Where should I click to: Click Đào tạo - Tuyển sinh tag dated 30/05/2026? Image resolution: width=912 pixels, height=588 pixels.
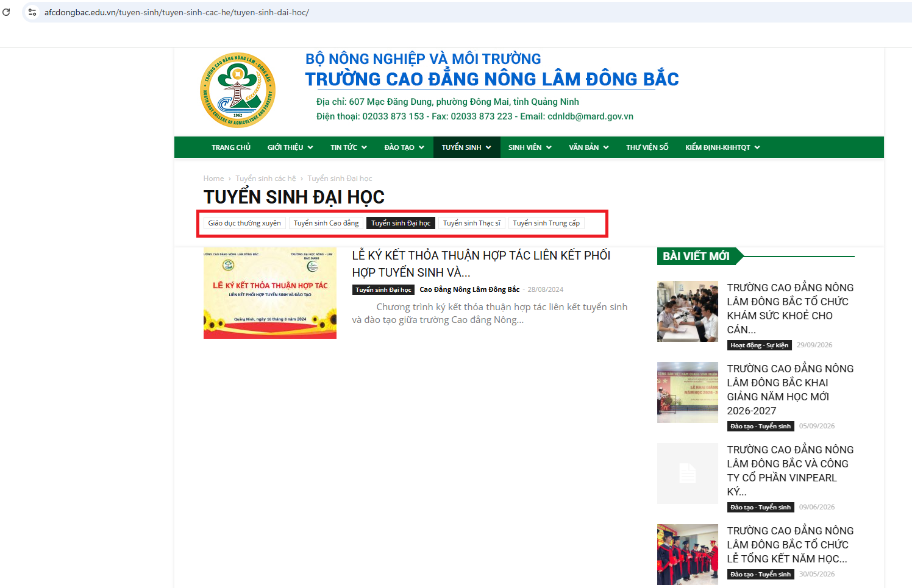761,575
